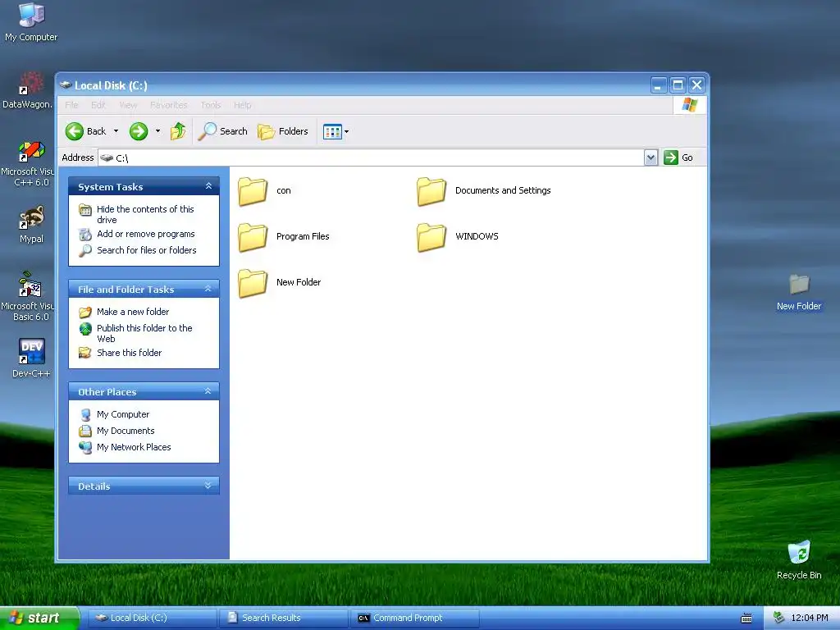This screenshot has width=840, height=630.
Task: Switch to Command Prompt taskbar button
Action: (416, 618)
